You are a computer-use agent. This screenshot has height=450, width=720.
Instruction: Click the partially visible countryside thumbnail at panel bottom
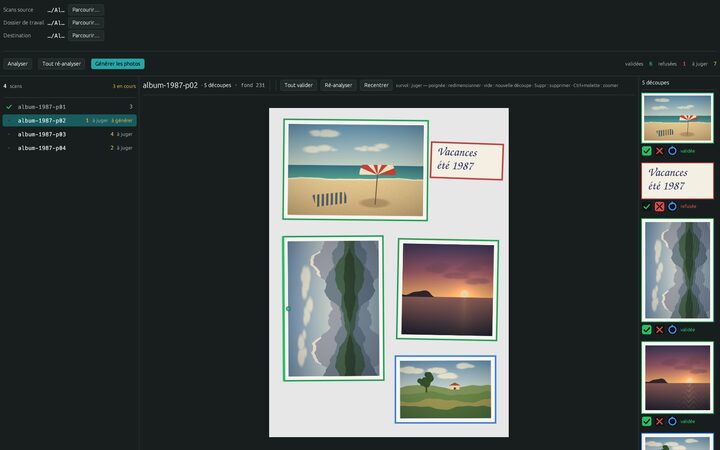coord(677,442)
